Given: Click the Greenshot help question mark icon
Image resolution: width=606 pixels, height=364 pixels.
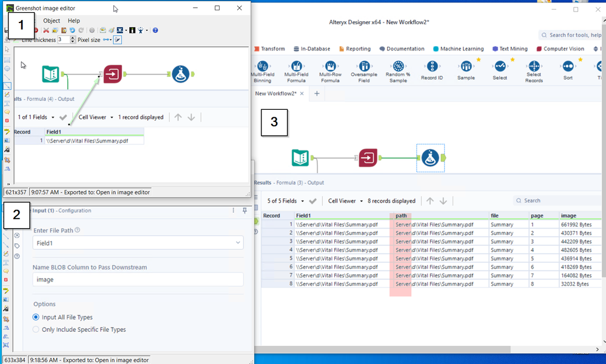Looking at the screenshot, I should [155, 30].
